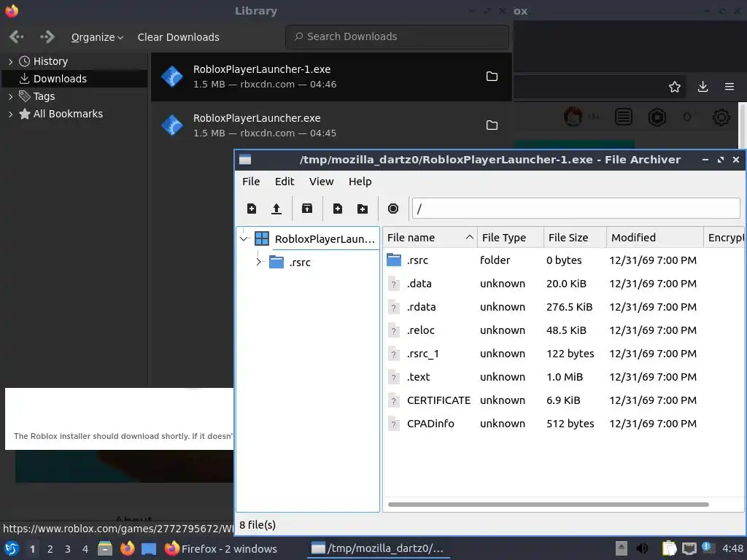
Task: Click the Extract archive toolbar icon
Action: [307, 209]
